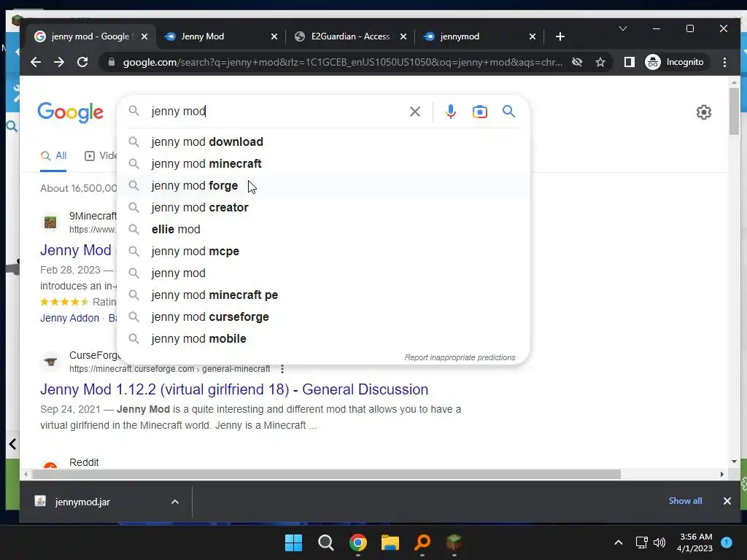Click the Google logo
The height and width of the screenshot is (560, 747).
pos(70,112)
